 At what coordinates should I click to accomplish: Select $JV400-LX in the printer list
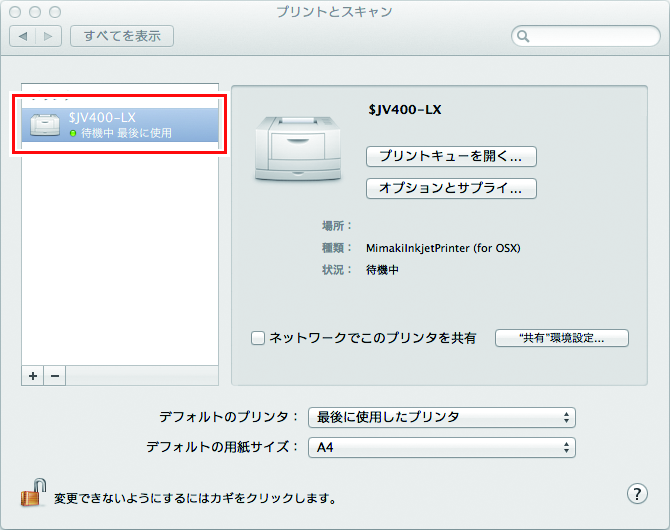click(x=119, y=124)
